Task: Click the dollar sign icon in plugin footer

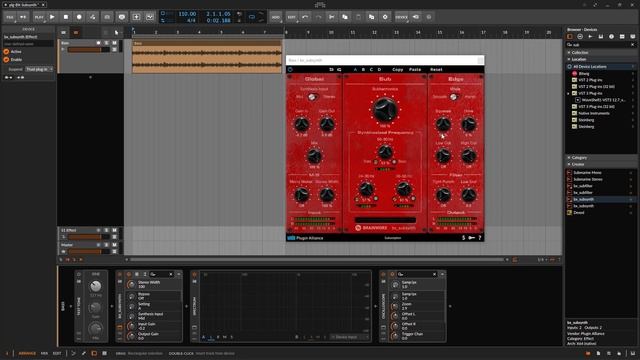Action: [x=463, y=238]
